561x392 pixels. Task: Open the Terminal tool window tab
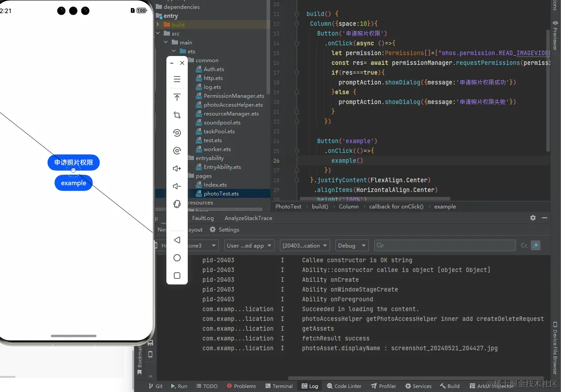click(279, 386)
